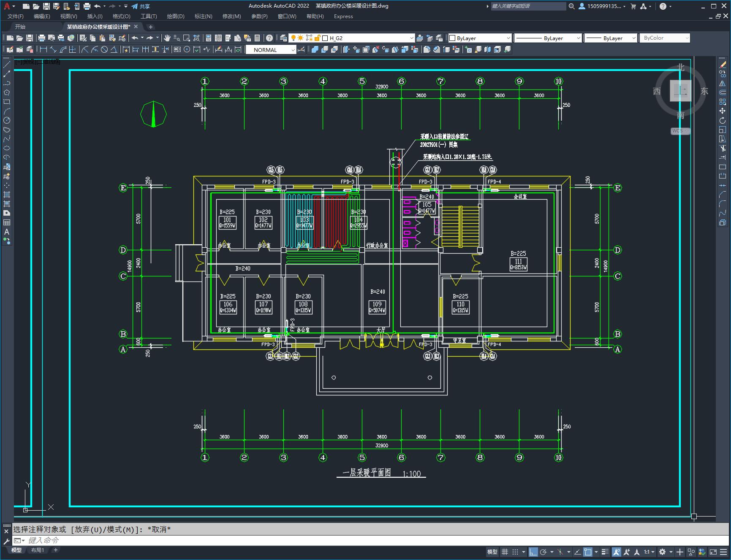
Task: Click the Center Mark circle icon
Action: pyautogui.click(x=187, y=50)
